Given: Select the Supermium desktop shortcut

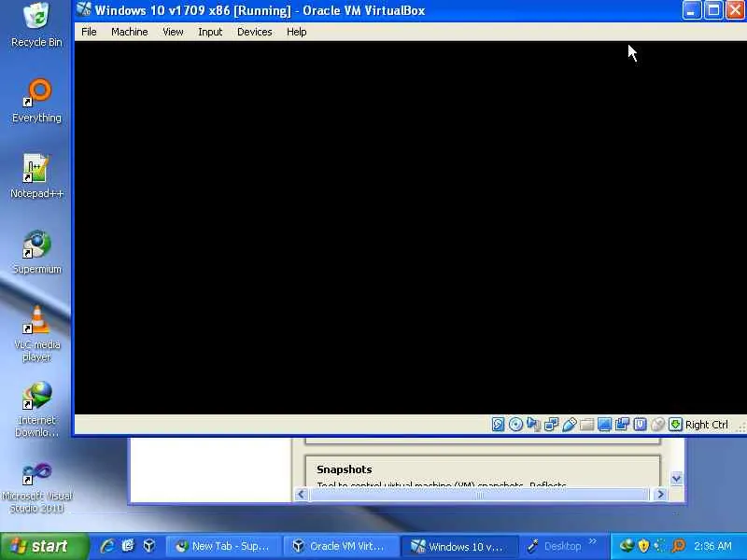Looking at the screenshot, I should coord(36,252).
